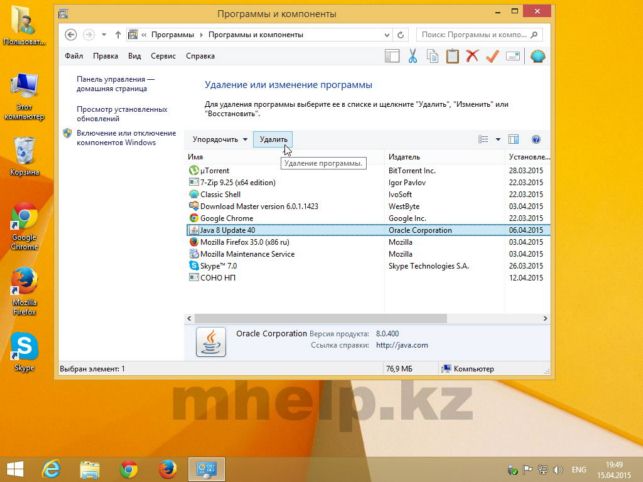
Task: Click the Recycle Bin desktop icon
Action: (25, 156)
